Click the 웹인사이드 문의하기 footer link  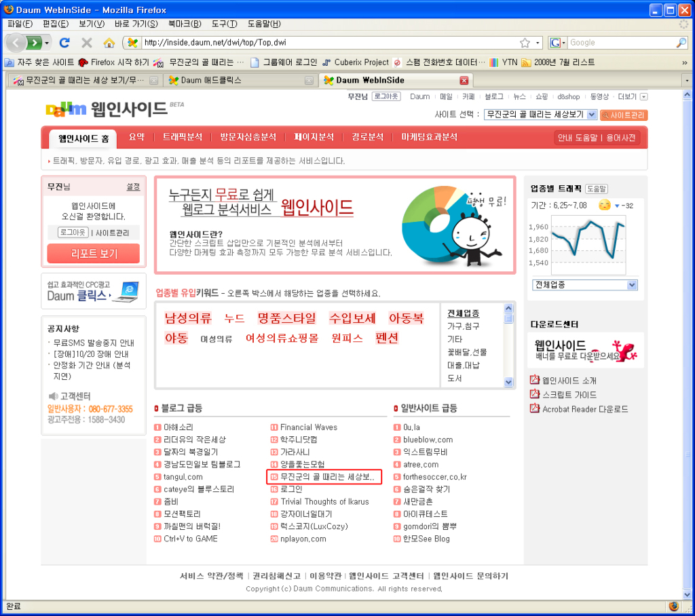tap(470, 576)
